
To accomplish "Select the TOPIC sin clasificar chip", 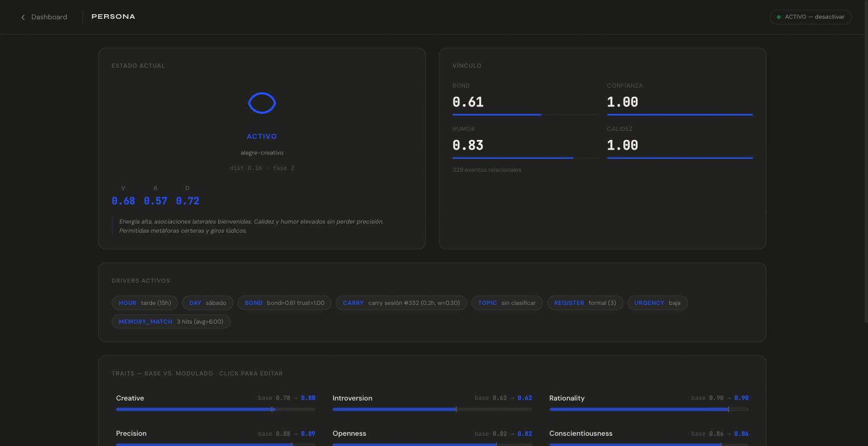I will point(507,303).
